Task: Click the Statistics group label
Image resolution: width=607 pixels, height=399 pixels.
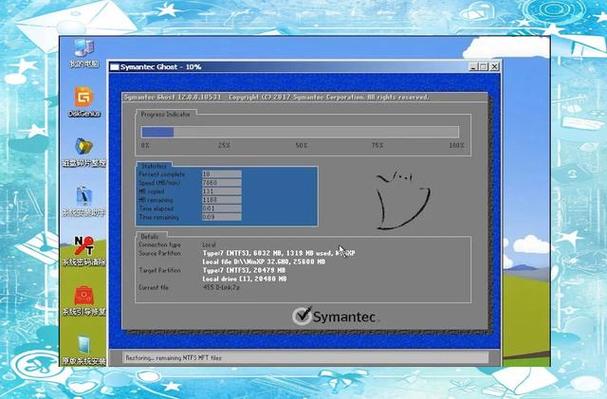Action: (154, 166)
